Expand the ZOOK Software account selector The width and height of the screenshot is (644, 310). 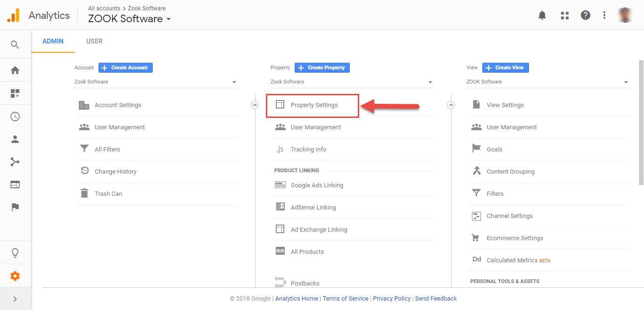pos(130,19)
